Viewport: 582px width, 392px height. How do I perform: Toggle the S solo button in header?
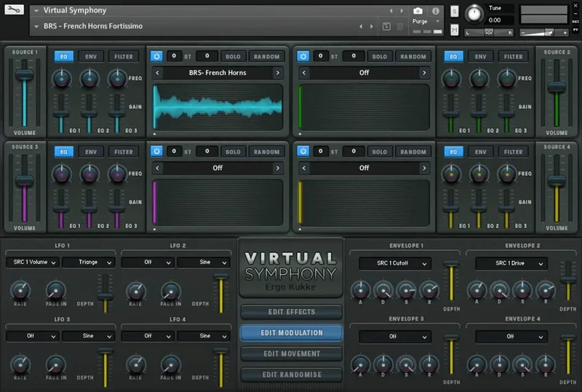[x=455, y=11]
